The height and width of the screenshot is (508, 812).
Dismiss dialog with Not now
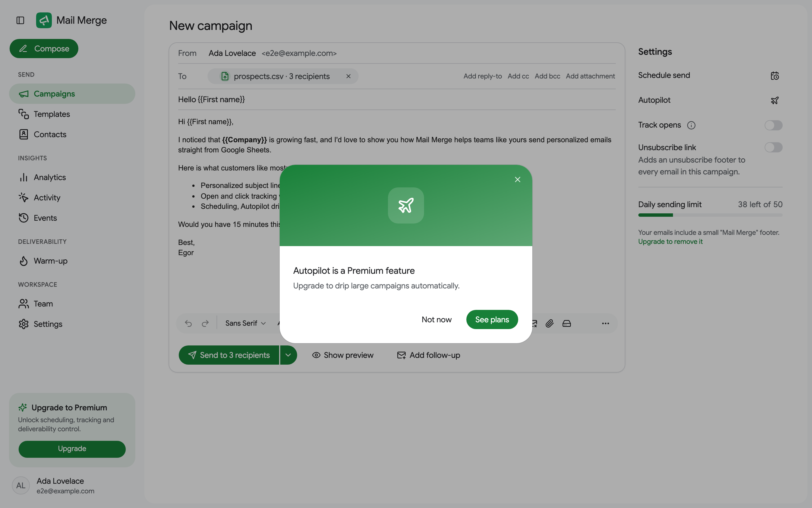point(436,319)
